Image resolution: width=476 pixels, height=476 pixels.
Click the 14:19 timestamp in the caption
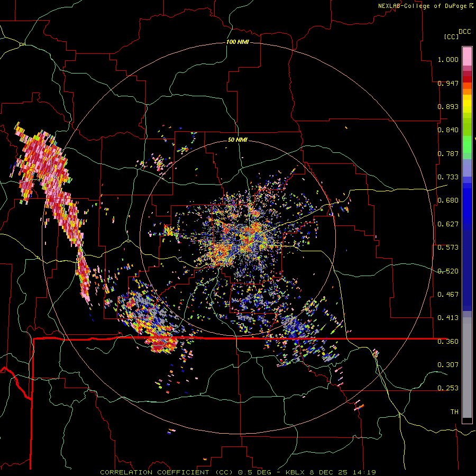[364, 472]
